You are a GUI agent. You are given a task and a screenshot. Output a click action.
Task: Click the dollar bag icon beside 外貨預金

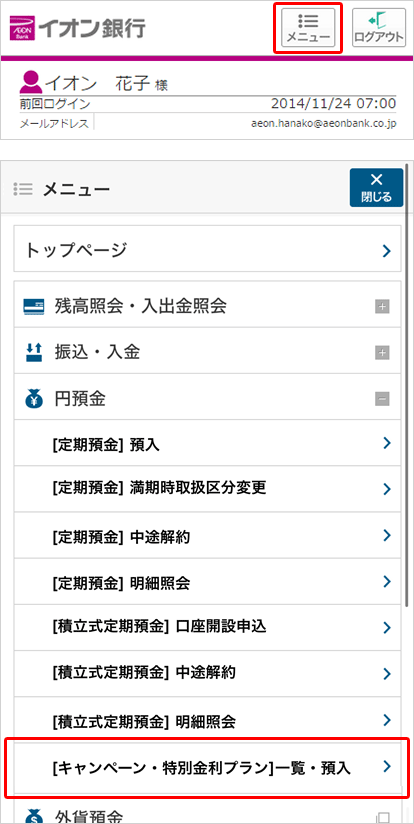(34, 817)
